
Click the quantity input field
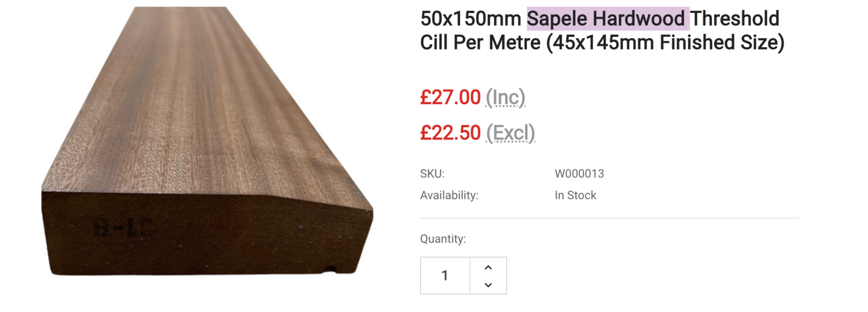(445, 276)
